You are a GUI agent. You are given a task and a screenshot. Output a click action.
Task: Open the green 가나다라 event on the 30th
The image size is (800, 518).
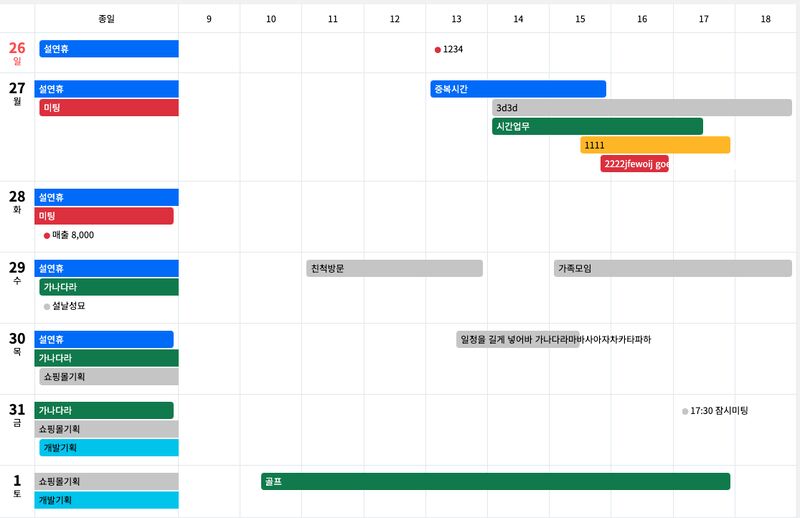pos(107,358)
